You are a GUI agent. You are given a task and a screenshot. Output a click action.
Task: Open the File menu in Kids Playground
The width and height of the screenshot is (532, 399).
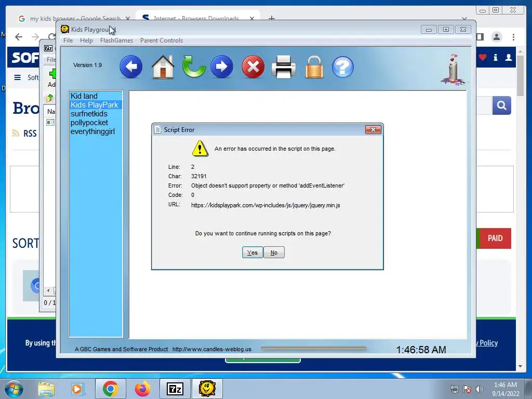pyautogui.click(x=68, y=41)
